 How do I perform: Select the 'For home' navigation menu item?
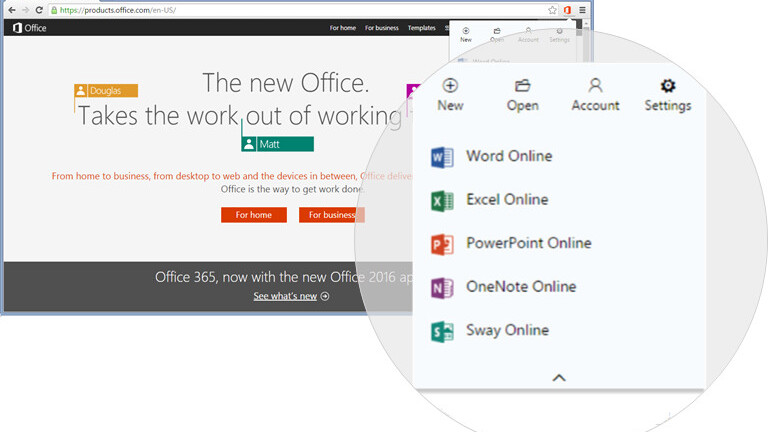click(342, 28)
